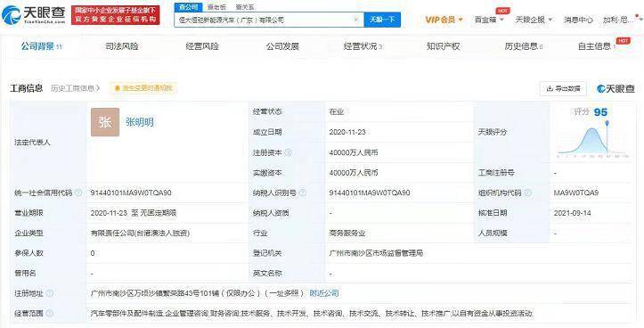Click the 附近公司 nearby companies link

(x=324, y=293)
